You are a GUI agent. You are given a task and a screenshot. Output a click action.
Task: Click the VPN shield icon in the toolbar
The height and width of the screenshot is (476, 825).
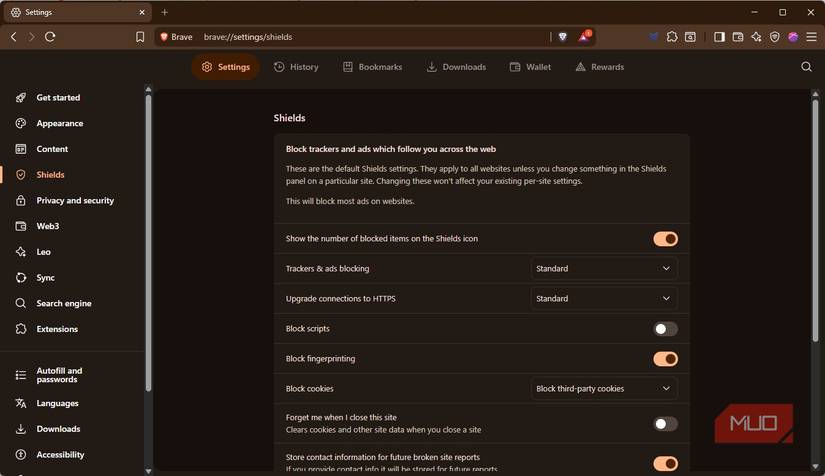tap(774, 37)
